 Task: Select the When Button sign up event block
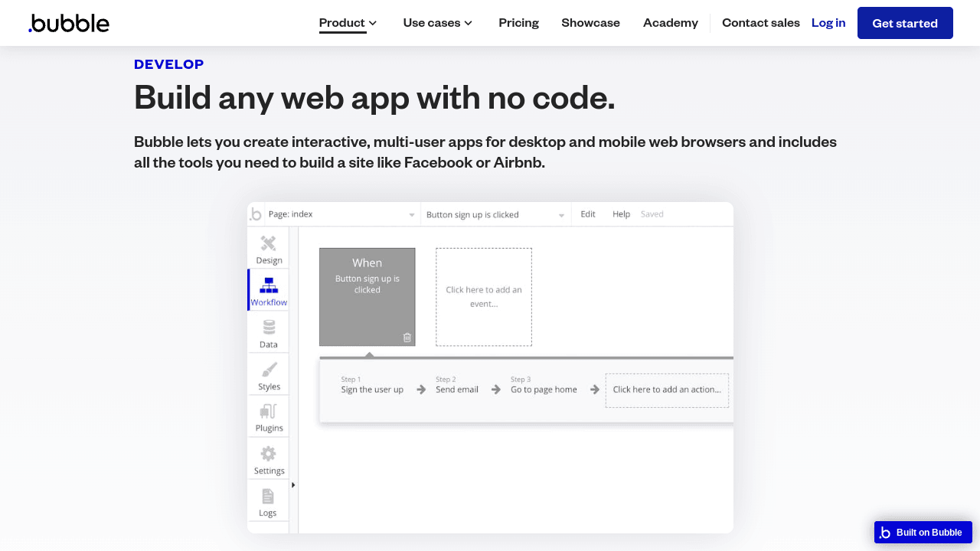367,297
